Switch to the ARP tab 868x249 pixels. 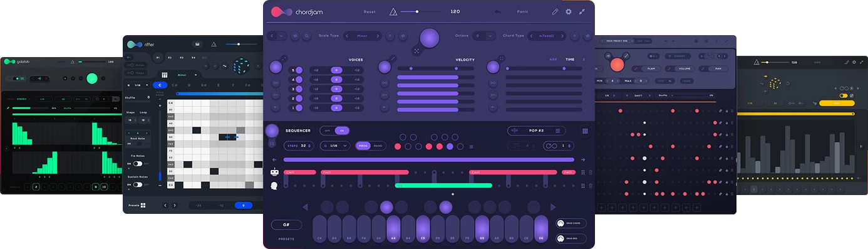(553, 60)
